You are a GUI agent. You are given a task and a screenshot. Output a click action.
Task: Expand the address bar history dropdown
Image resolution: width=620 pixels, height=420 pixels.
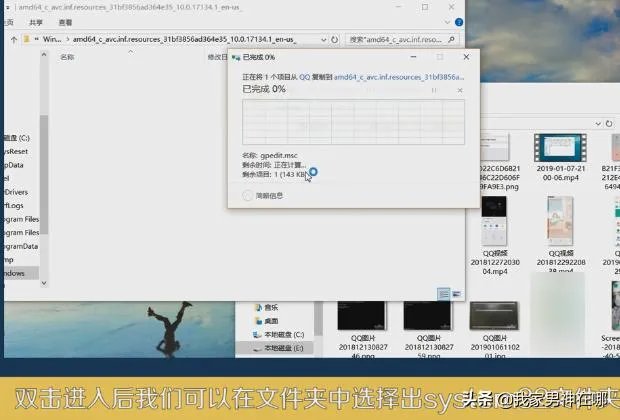pos(323,40)
